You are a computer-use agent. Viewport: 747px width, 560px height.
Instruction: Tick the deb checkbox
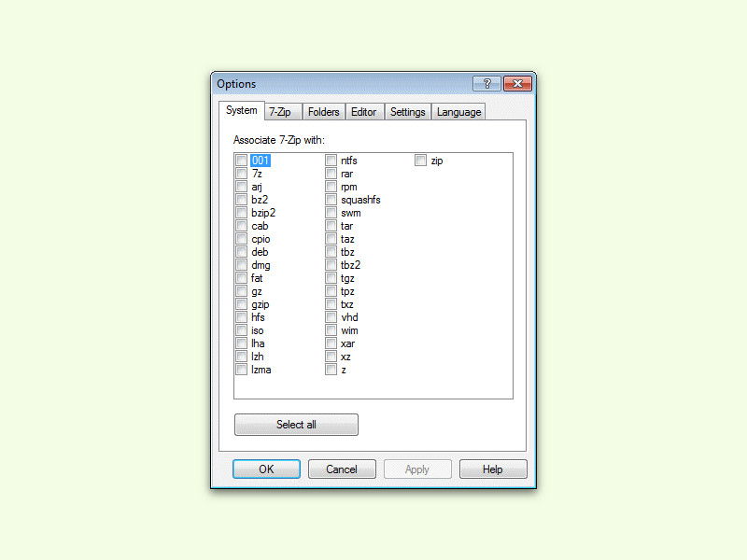click(x=242, y=252)
